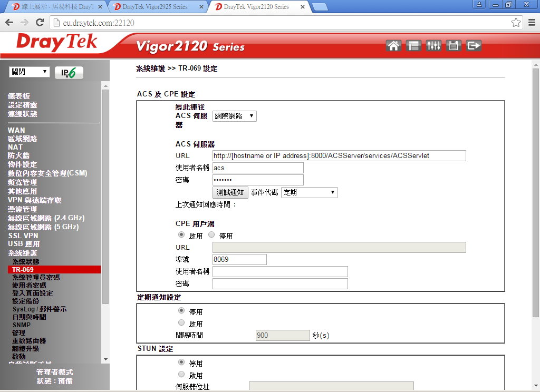This screenshot has height=392, width=540.
Task: Click the browser address bar URL
Action: click(99, 23)
